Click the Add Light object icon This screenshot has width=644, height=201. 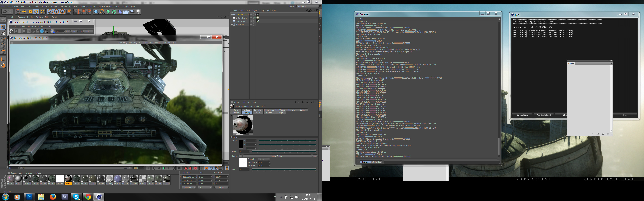coord(138,12)
